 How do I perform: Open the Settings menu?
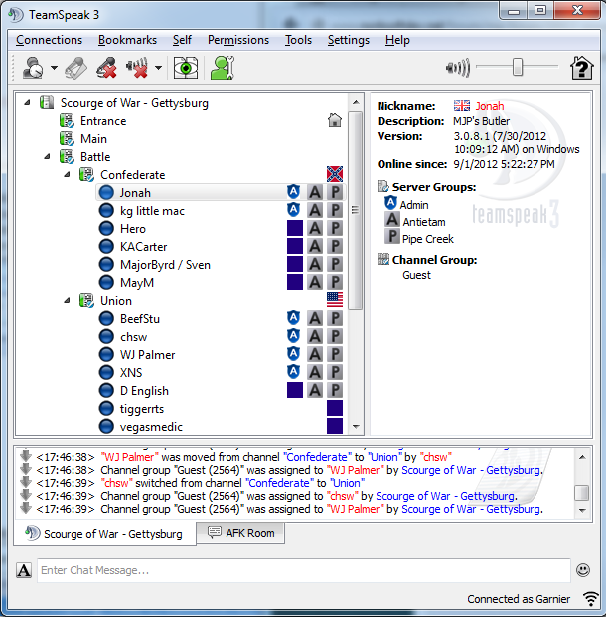click(x=349, y=40)
